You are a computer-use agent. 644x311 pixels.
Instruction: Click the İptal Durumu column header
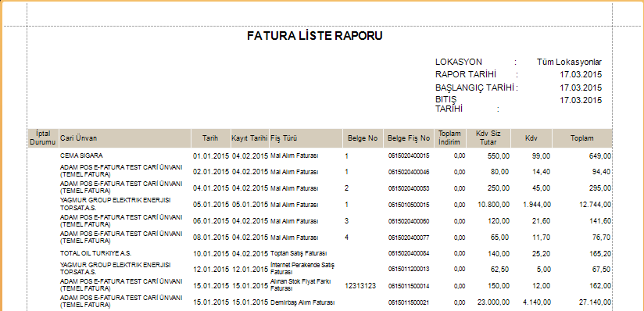[43, 138]
